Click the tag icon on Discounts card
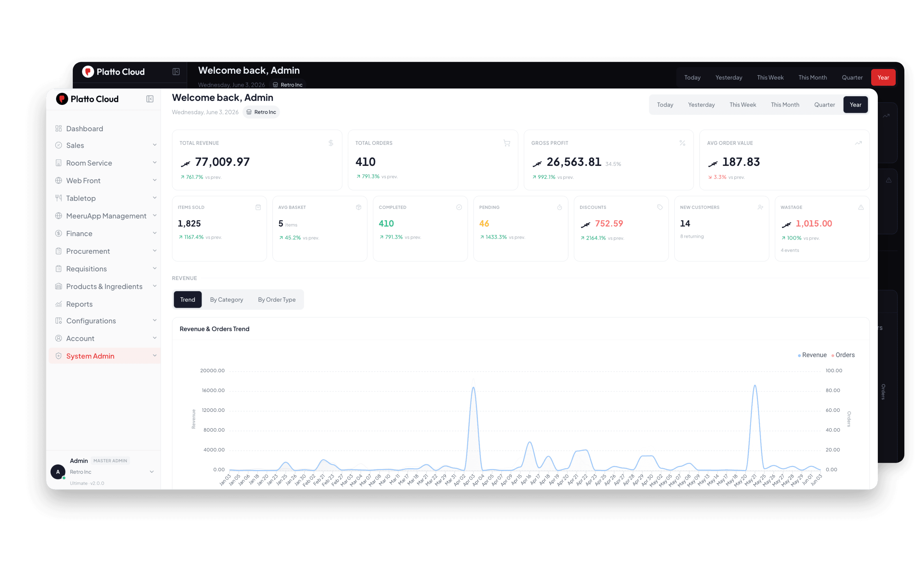Screen dimensions: 924x578 point(660,207)
